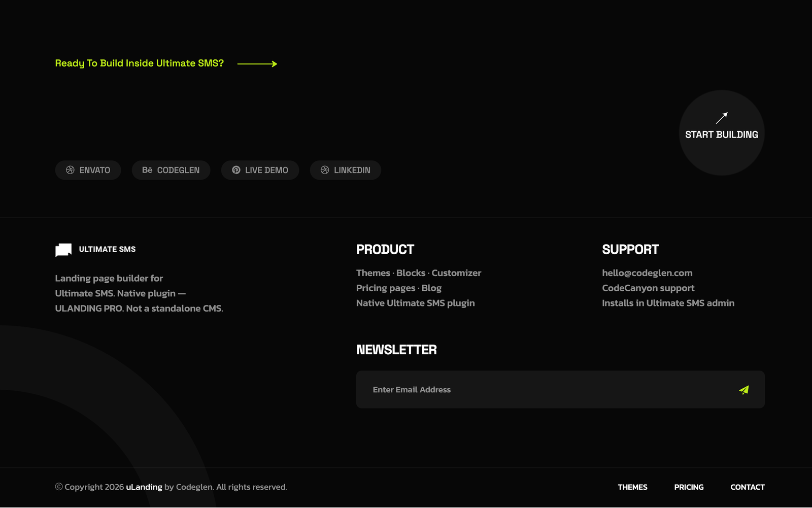Open Pricing in bottom footer menu
Viewport: 812px width, 508px height.
pos(689,487)
